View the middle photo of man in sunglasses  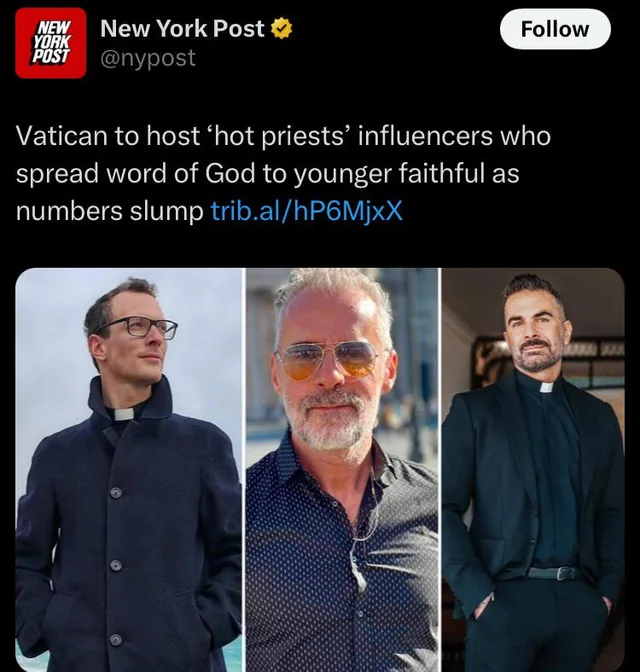tap(343, 470)
